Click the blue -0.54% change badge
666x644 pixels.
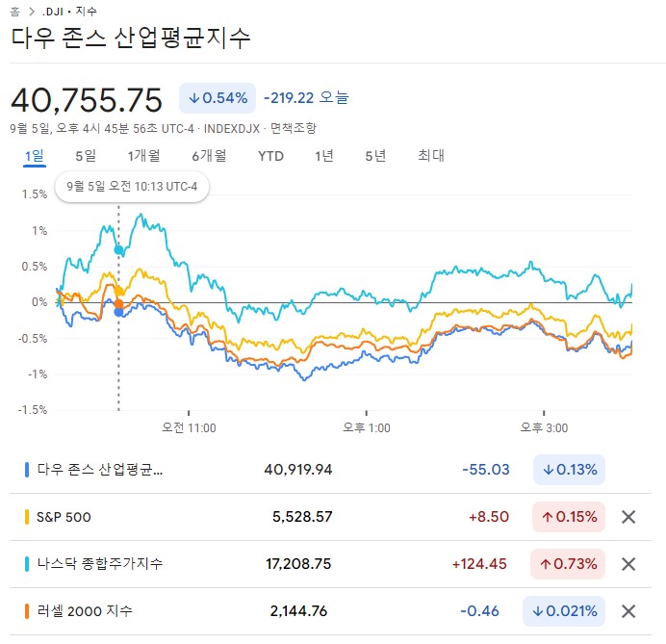(x=217, y=97)
